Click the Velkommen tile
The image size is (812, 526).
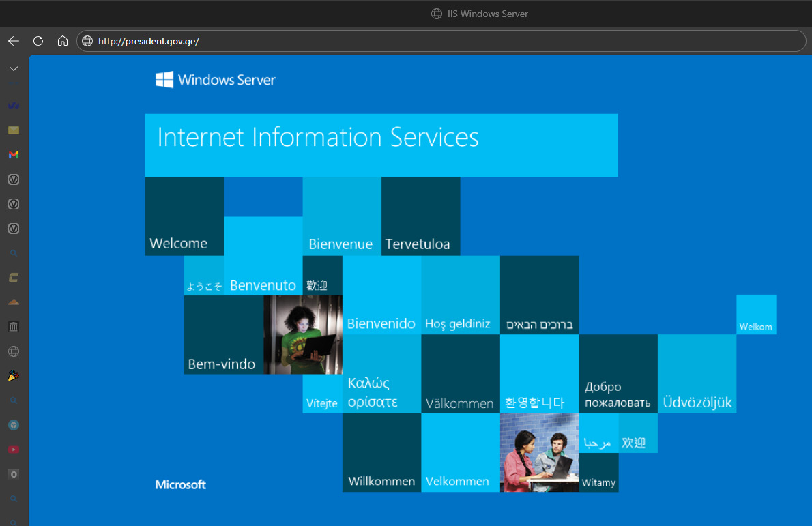coord(461,452)
